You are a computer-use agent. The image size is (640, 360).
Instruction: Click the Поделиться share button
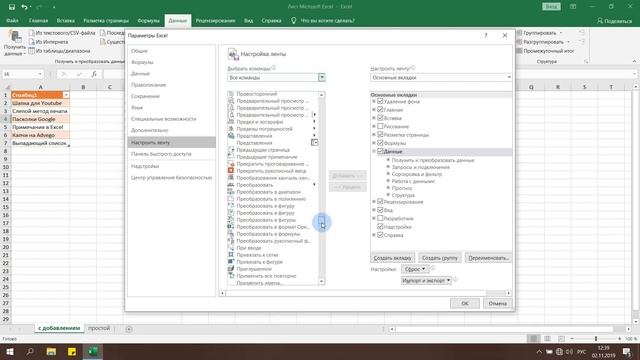(x=614, y=20)
